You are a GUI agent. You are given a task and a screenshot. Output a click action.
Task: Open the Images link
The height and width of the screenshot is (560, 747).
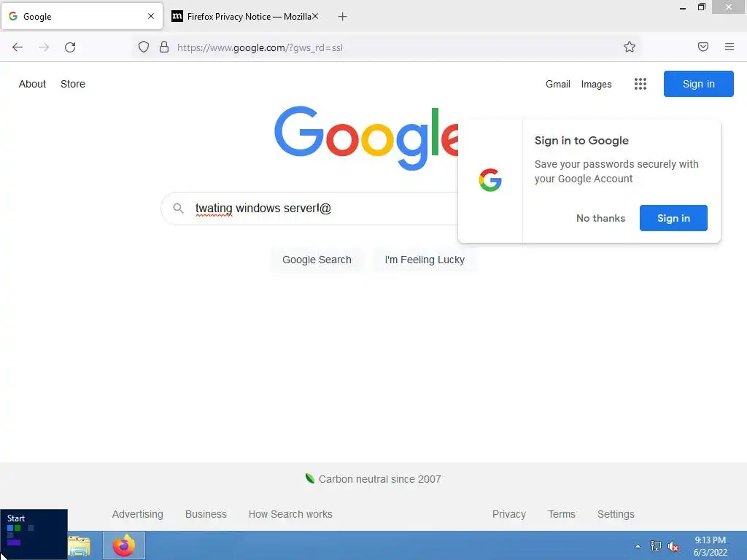click(597, 85)
